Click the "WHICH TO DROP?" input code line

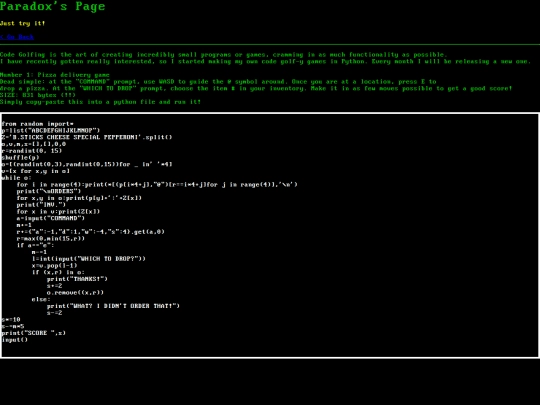89,259
